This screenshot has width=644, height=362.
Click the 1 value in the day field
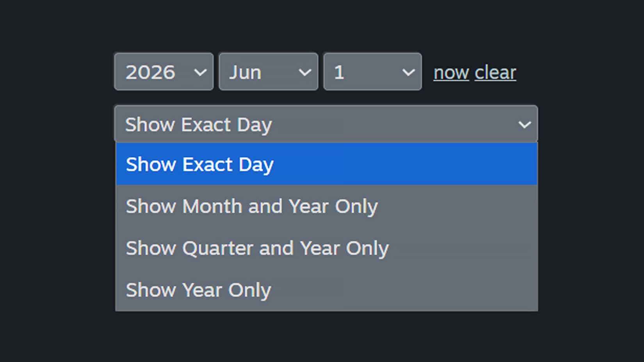pyautogui.click(x=339, y=73)
